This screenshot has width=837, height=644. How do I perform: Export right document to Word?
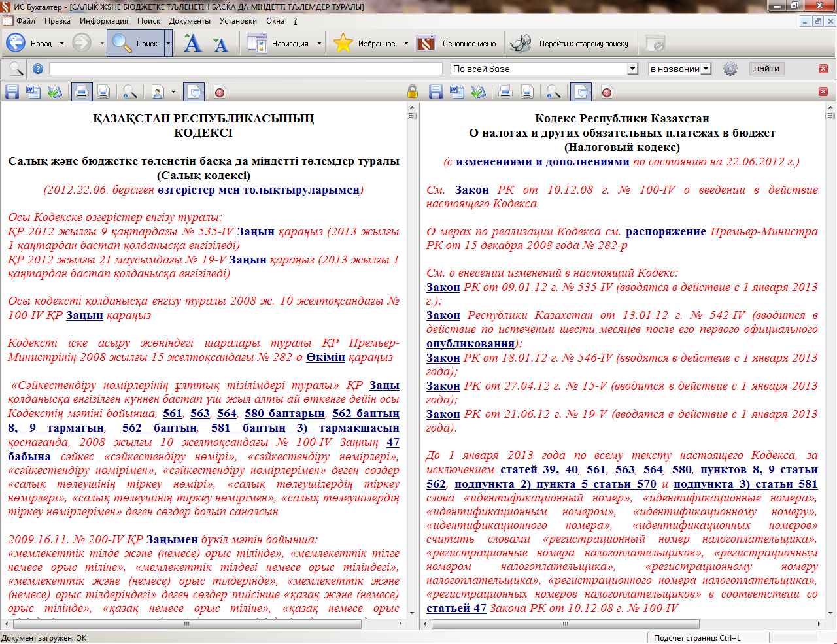pos(457,92)
